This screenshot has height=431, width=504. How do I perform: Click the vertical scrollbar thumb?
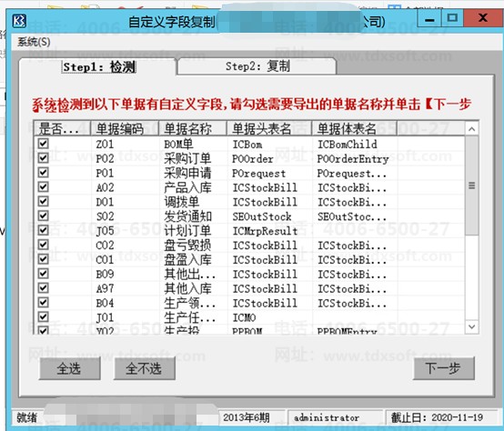[471, 185]
